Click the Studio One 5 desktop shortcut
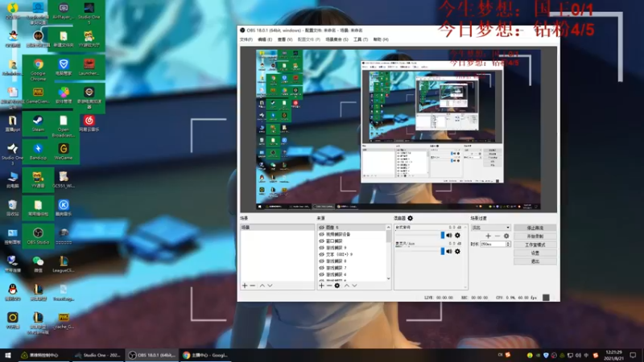 tap(89, 12)
